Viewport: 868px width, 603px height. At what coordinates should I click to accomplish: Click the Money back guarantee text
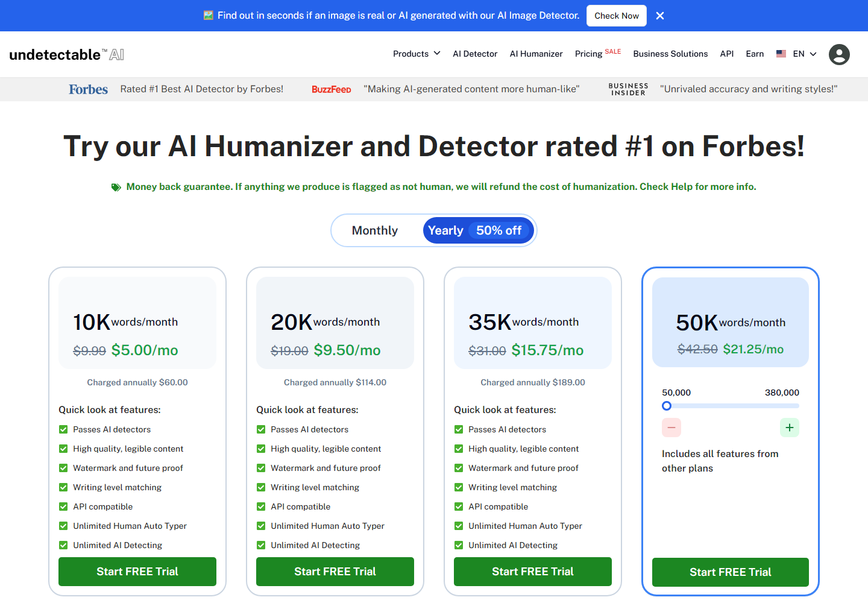[441, 187]
